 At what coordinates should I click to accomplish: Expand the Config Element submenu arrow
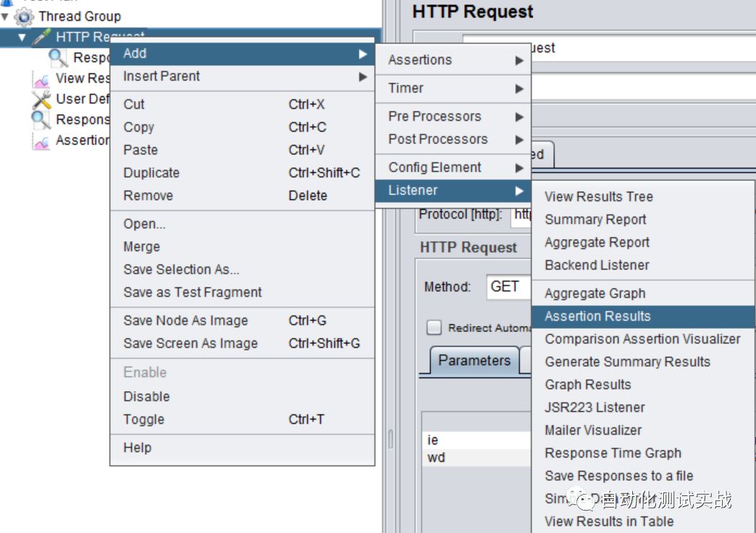[x=518, y=168]
